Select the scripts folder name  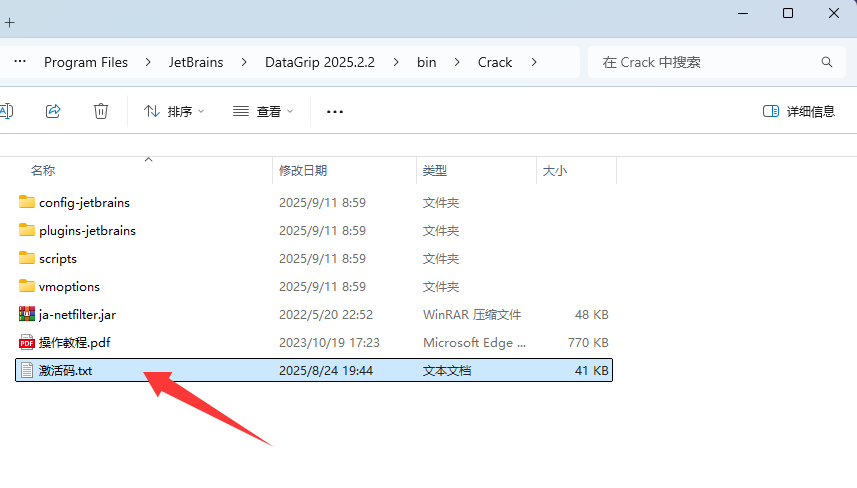tap(57, 258)
